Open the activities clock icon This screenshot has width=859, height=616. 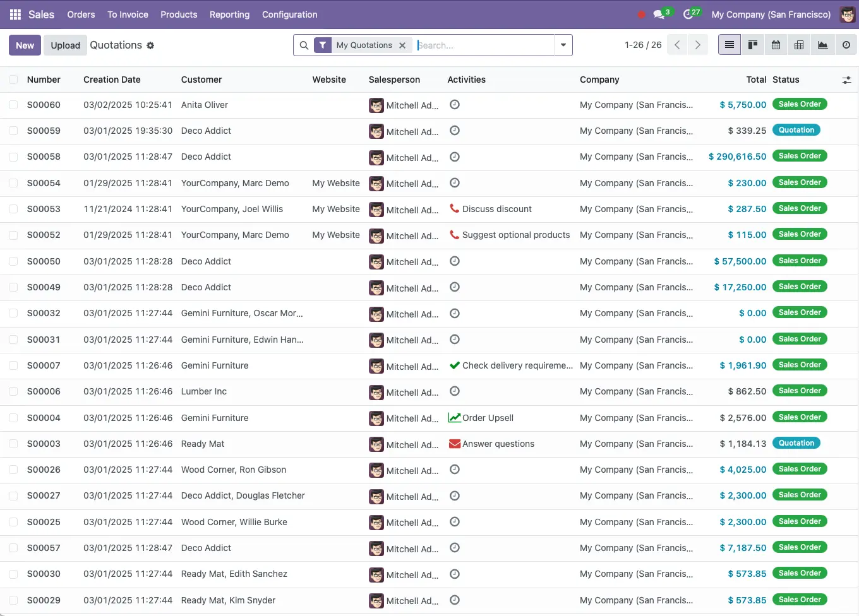tap(688, 14)
